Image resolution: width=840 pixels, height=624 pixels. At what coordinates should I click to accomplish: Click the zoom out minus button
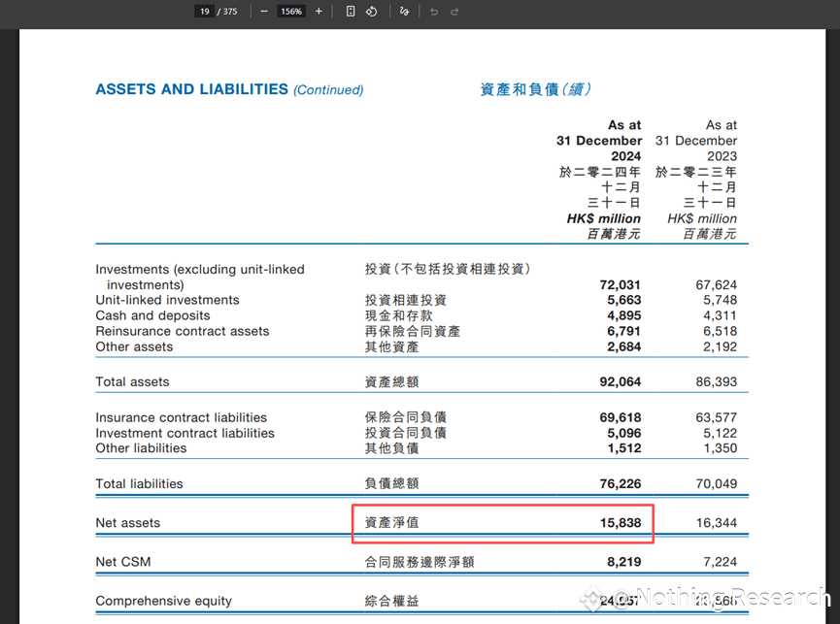pos(264,12)
